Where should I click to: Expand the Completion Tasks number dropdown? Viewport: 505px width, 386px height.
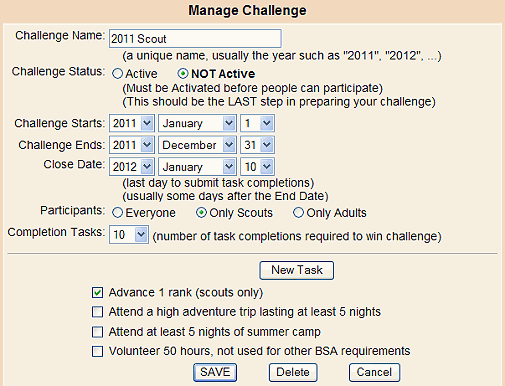pos(129,235)
